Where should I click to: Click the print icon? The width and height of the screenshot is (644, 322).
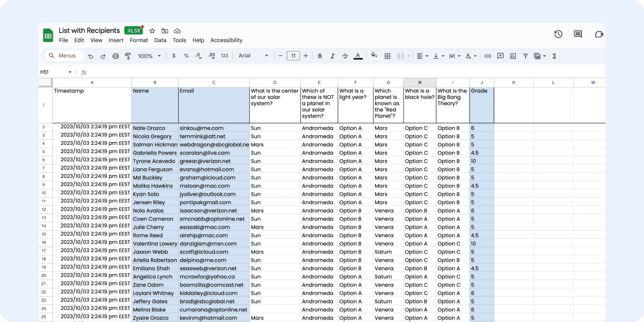point(115,56)
